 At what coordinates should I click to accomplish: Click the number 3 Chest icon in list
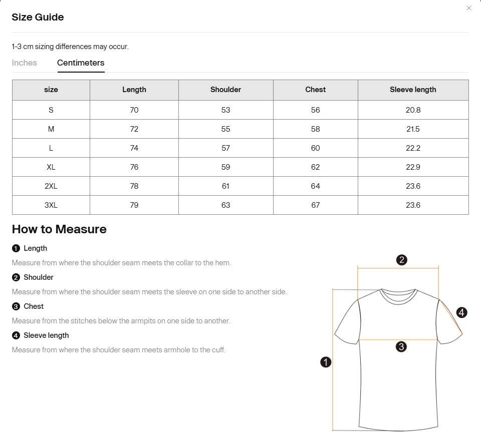[x=16, y=306]
